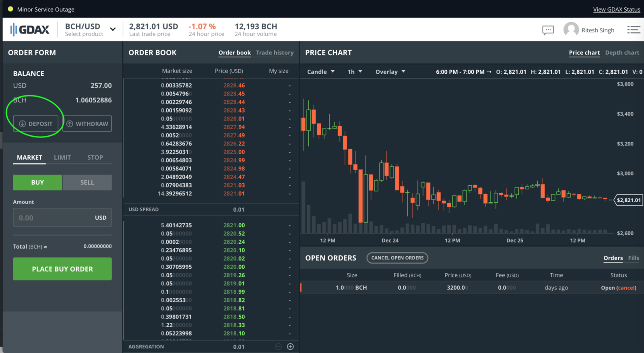The image size is (644, 353).
Task: Click the DEPOSIT button
Action: (x=36, y=124)
